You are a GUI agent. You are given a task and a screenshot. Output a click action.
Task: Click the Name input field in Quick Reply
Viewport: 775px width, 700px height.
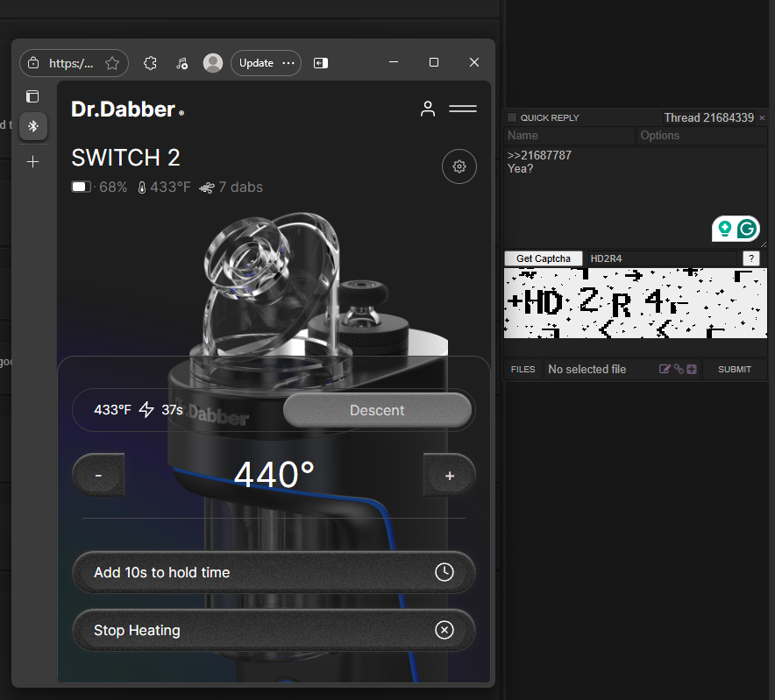[x=569, y=135]
